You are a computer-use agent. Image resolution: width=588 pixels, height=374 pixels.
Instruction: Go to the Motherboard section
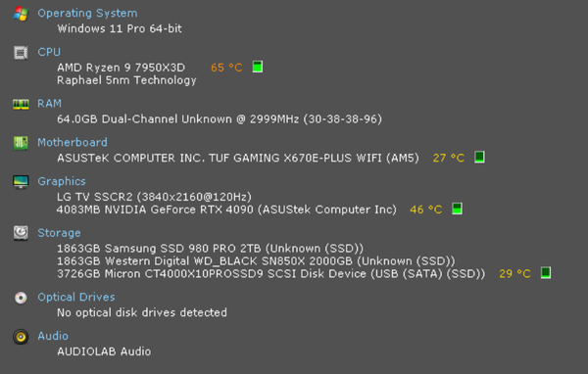pos(73,142)
